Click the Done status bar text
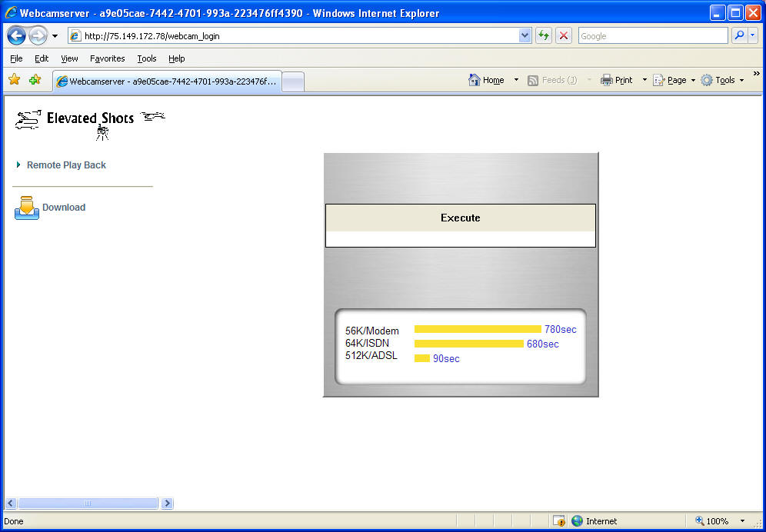766x532 pixels. click(14, 521)
